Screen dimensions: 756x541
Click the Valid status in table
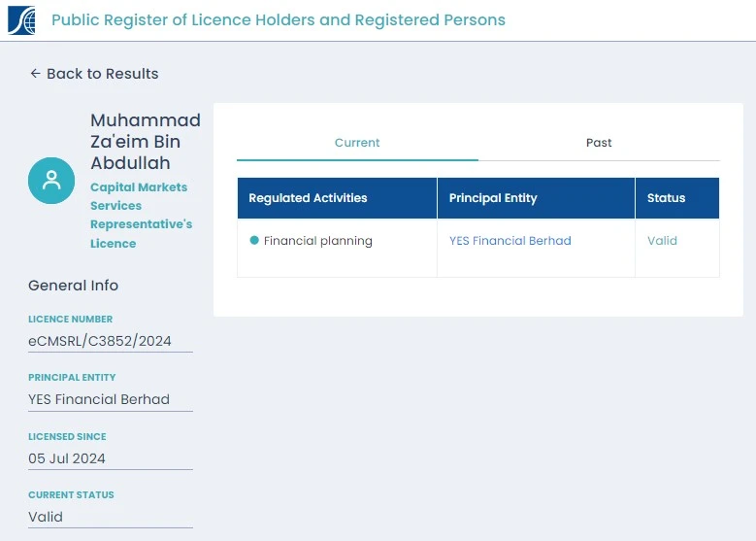[662, 240]
